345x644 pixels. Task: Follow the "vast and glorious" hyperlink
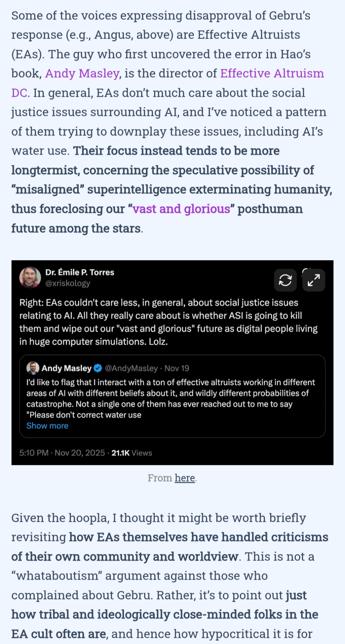tap(181, 209)
